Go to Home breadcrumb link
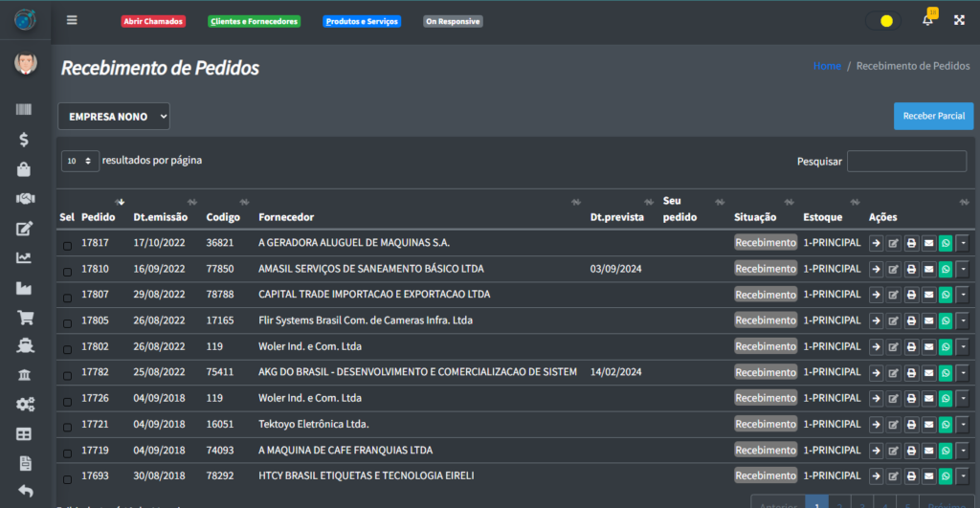Viewport: 980px width, 508px height. pyautogui.click(x=827, y=66)
